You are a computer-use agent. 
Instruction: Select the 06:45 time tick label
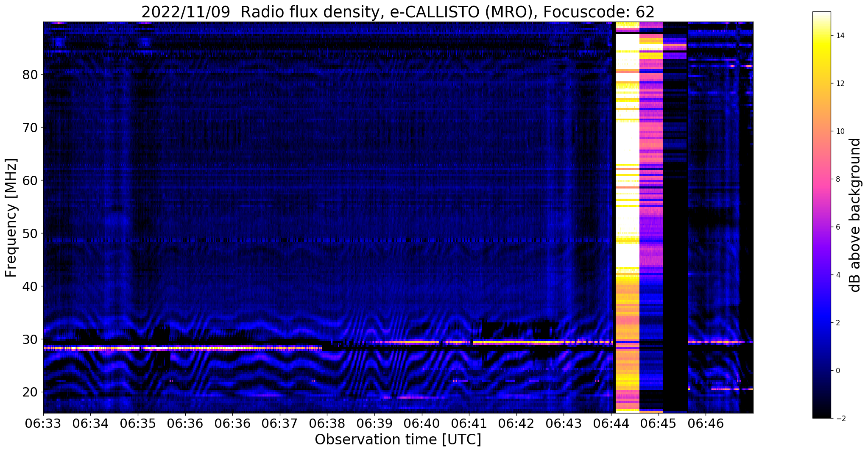(659, 424)
